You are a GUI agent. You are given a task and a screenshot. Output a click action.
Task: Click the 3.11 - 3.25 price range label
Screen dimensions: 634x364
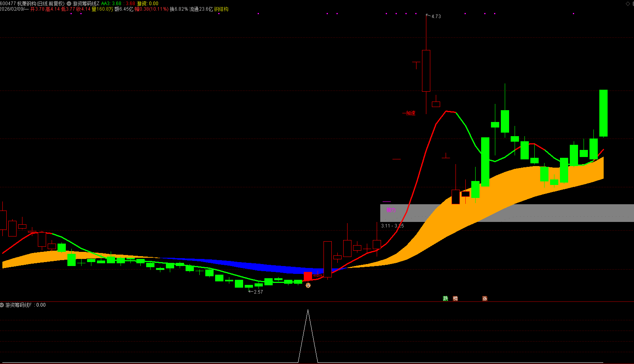[x=392, y=226]
